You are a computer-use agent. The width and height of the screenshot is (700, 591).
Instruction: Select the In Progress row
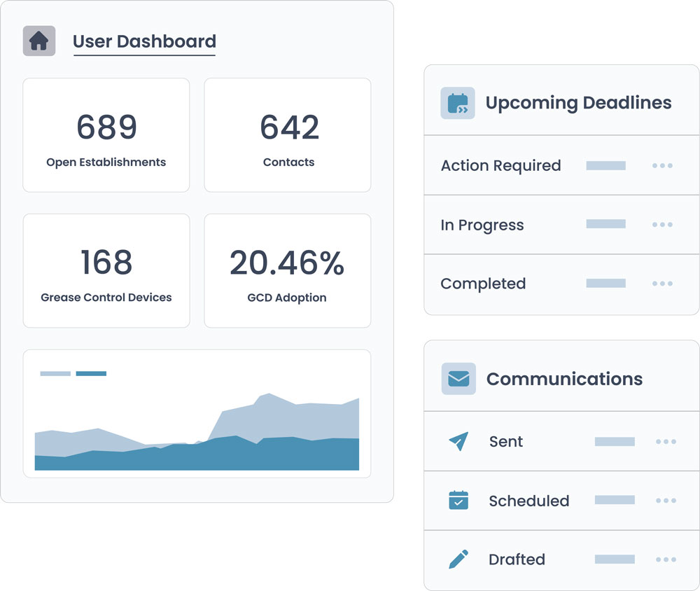[561, 225]
